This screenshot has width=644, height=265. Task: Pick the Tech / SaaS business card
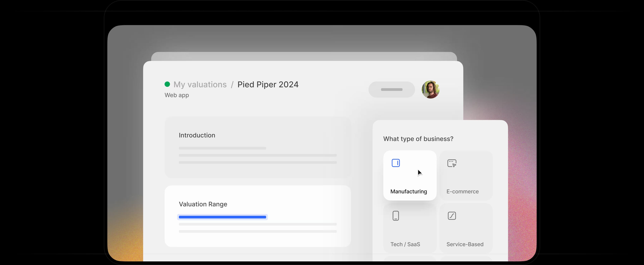point(410,228)
